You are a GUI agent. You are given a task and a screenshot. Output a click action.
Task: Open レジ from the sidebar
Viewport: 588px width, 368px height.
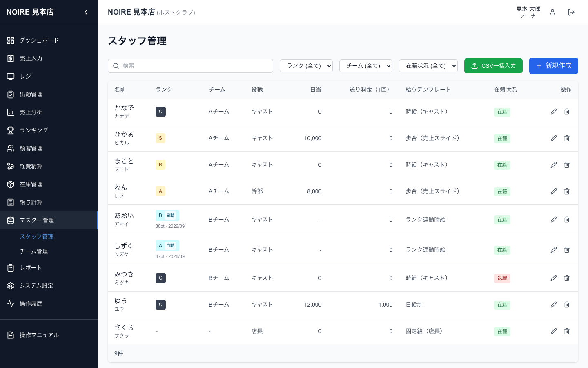tap(49, 76)
